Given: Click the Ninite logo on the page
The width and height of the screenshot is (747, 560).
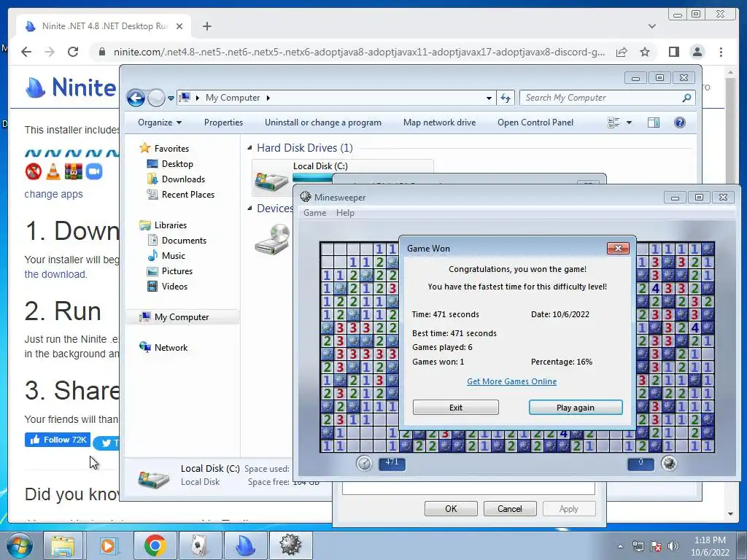Looking at the screenshot, I should tap(71, 87).
